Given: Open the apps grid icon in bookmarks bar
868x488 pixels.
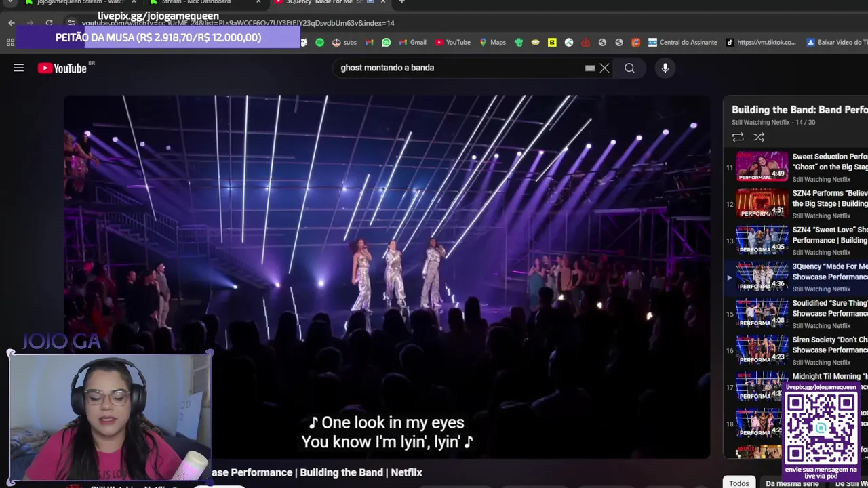Looking at the screenshot, I should click(x=10, y=42).
